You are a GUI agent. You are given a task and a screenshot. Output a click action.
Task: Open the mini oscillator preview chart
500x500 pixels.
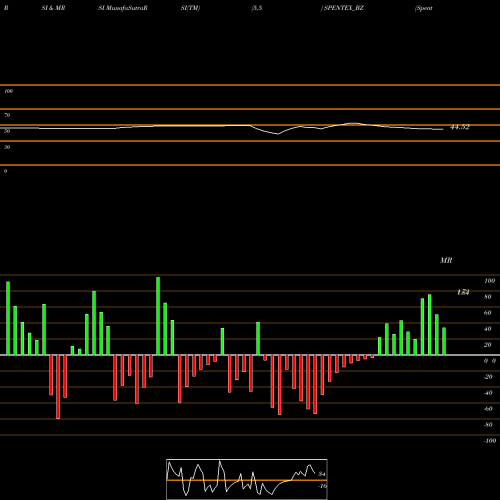click(x=247, y=479)
